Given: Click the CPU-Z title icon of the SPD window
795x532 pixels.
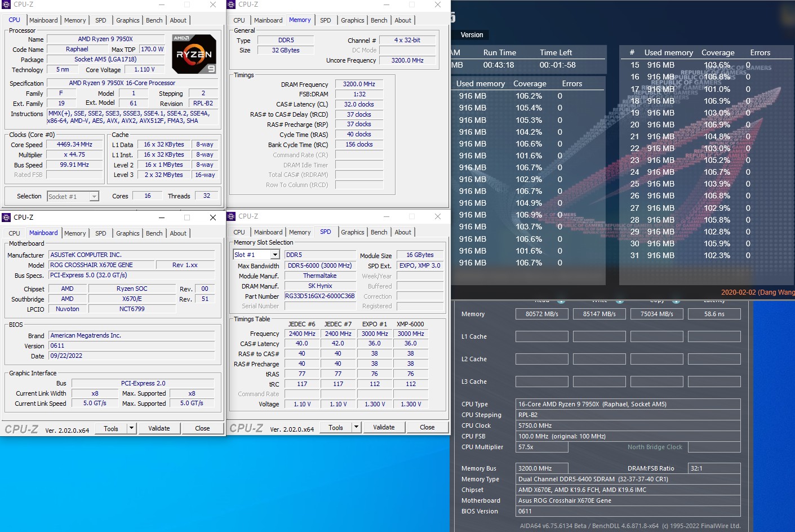Looking at the screenshot, I should pos(231,216).
